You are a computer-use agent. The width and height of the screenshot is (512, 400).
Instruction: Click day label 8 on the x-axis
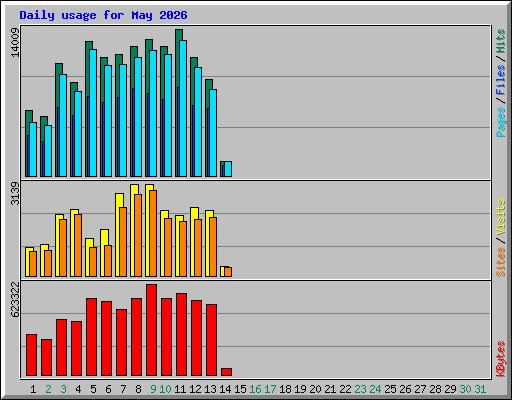pos(138,389)
